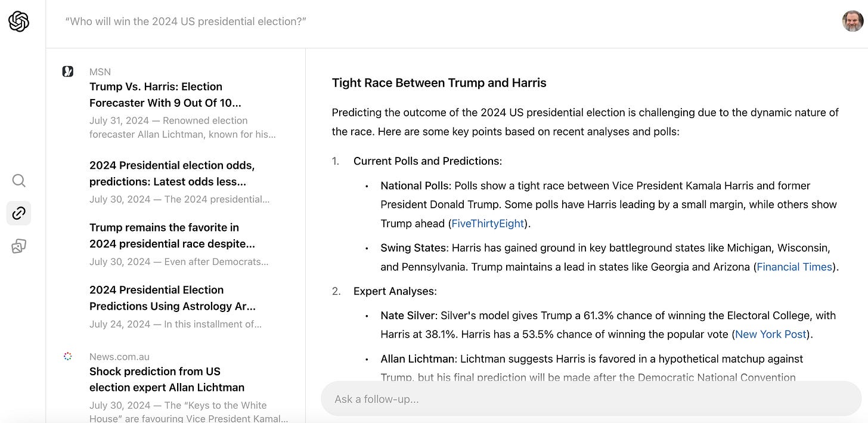This screenshot has width=868, height=423.
Task: Click the Ask a follow-up input field
Action: pos(591,399)
